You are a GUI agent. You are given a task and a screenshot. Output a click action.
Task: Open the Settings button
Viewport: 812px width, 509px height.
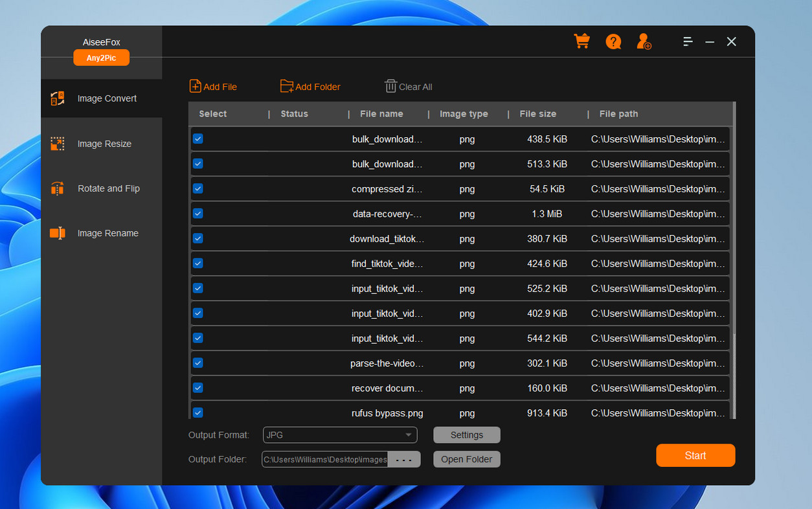point(467,435)
